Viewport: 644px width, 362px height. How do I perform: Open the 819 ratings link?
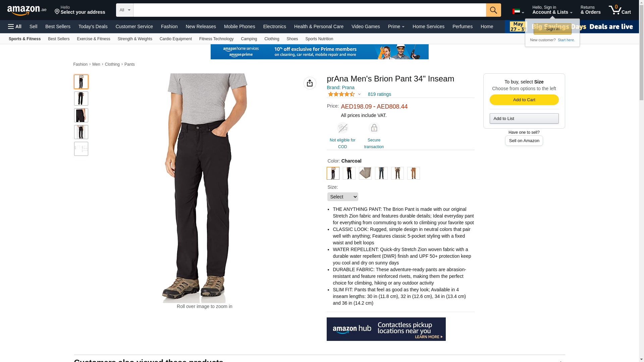pos(379,94)
